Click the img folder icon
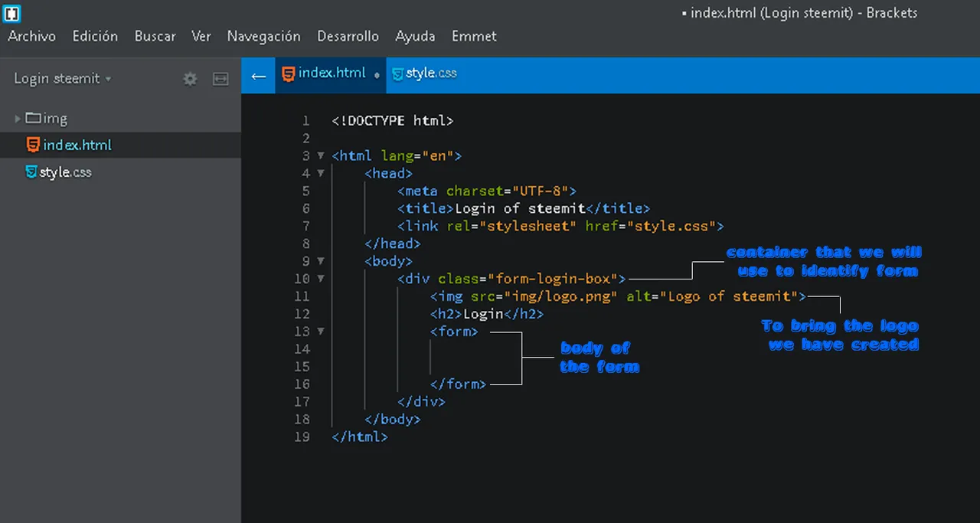This screenshot has width=980, height=523. point(33,118)
